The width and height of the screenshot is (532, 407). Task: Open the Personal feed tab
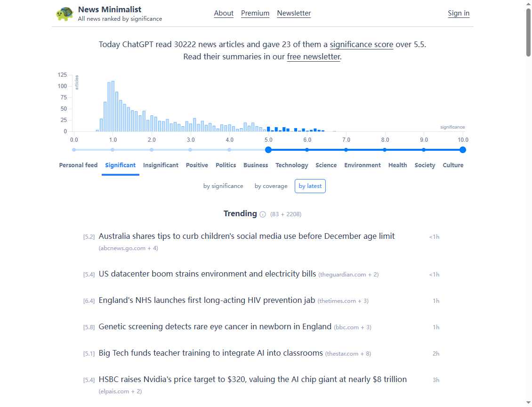(x=78, y=165)
